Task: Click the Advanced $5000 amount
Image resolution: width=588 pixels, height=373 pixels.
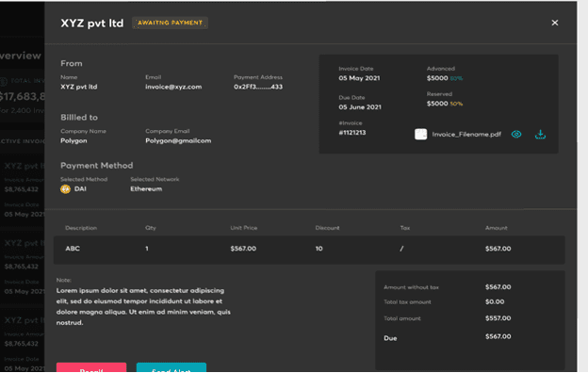Action: (x=437, y=78)
